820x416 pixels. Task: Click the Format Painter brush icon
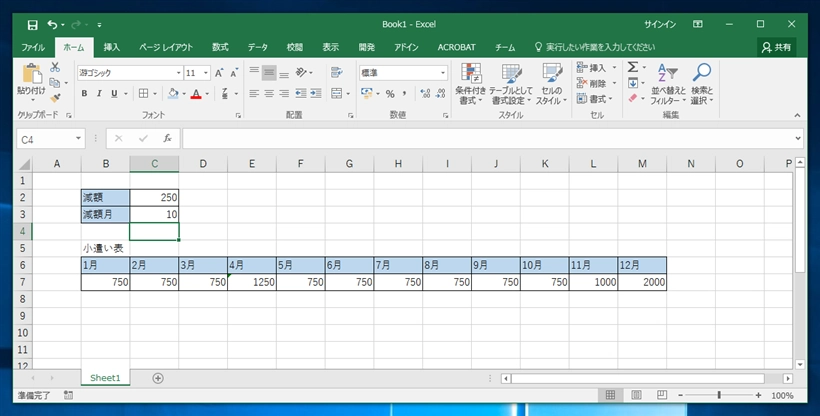[55, 98]
